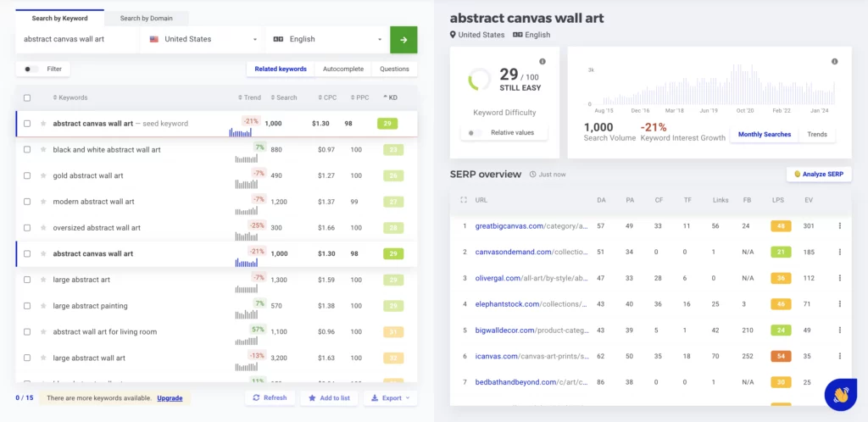This screenshot has height=422, width=868.
Task: Select the Autocomplete tab
Action: [x=342, y=69]
